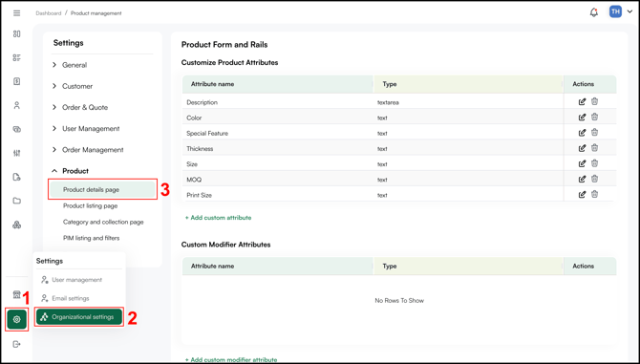Click the sliders icon in sidebar
This screenshot has height=364, width=640.
point(17,153)
